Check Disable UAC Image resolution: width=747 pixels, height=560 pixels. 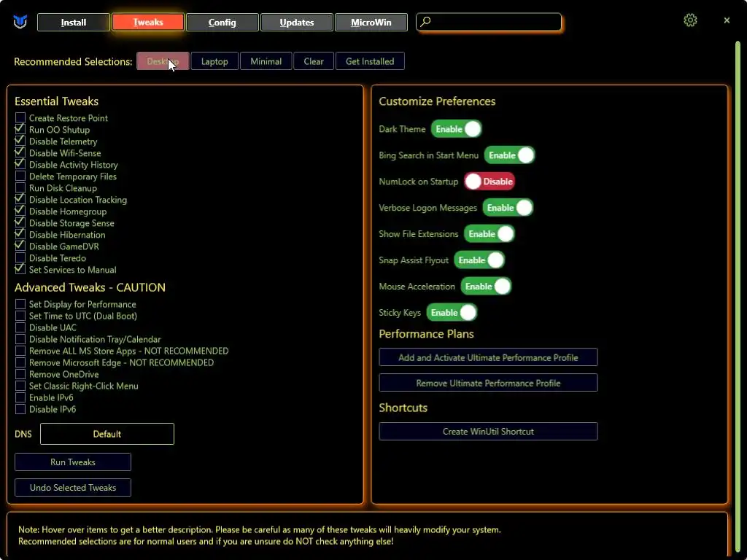tap(20, 327)
